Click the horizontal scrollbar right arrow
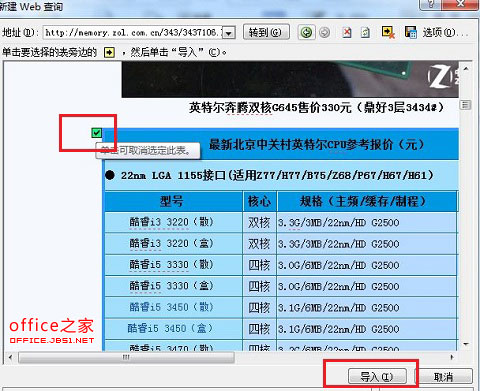Image resolution: width=480 pixels, height=391 pixels. tap(452, 357)
